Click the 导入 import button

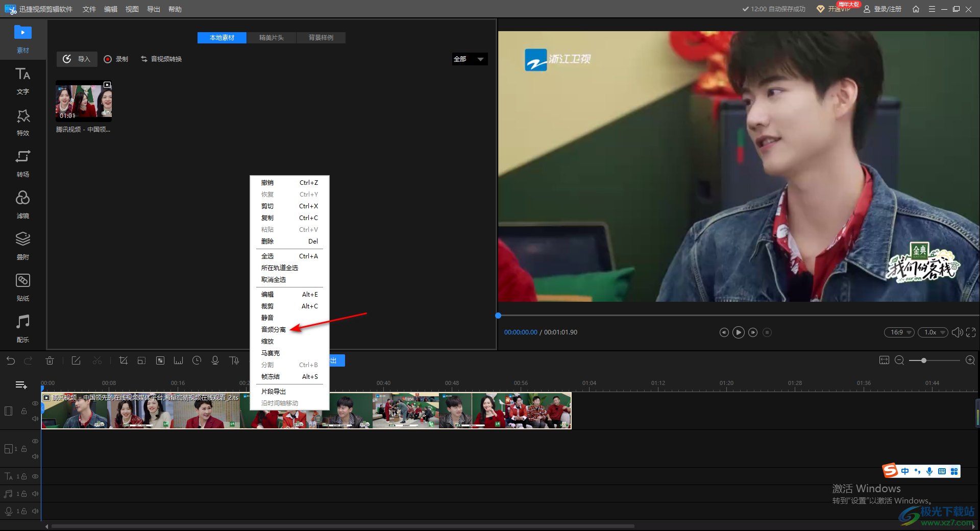coord(77,59)
